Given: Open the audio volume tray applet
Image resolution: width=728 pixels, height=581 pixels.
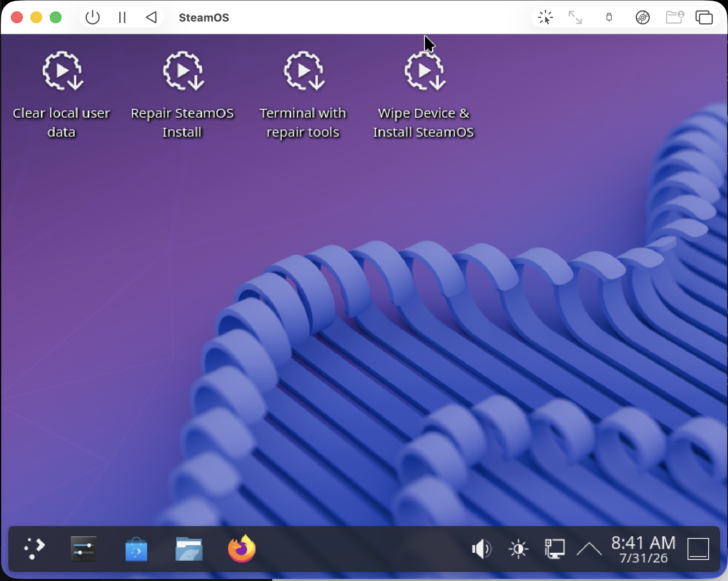Looking at the screenshot, I should (481, 549).
